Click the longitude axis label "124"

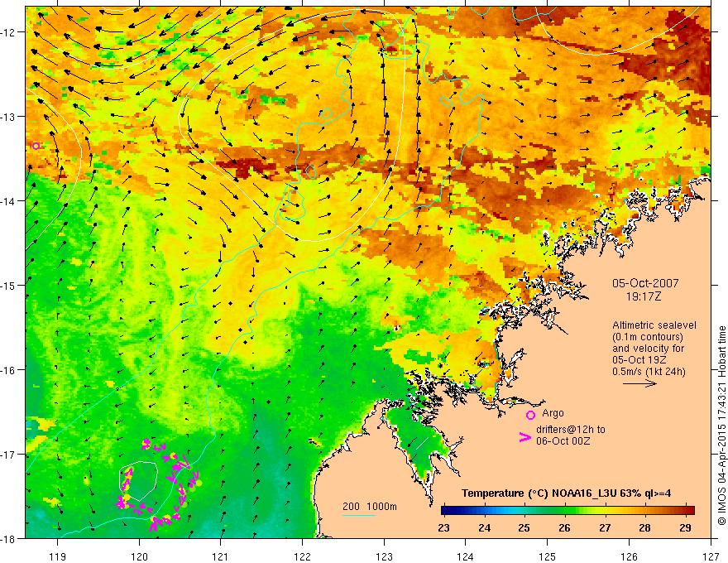[x=466, y=556]
